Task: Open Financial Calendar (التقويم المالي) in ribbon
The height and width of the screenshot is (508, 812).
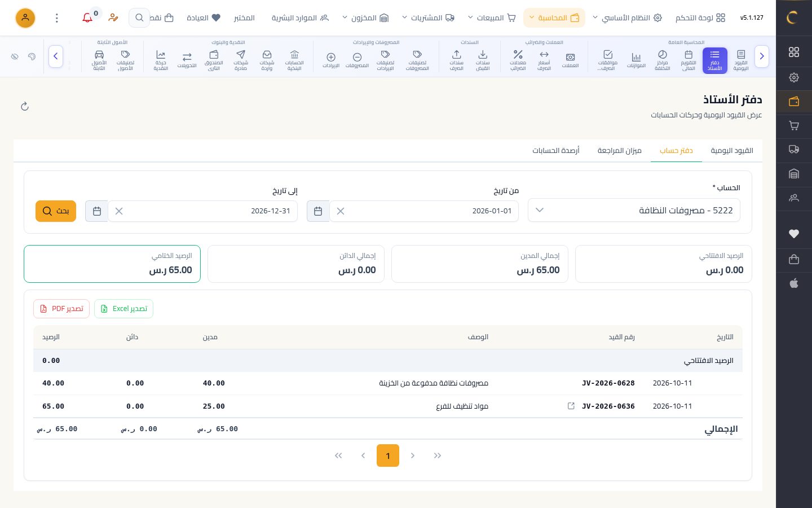Action: click(689, 60)
